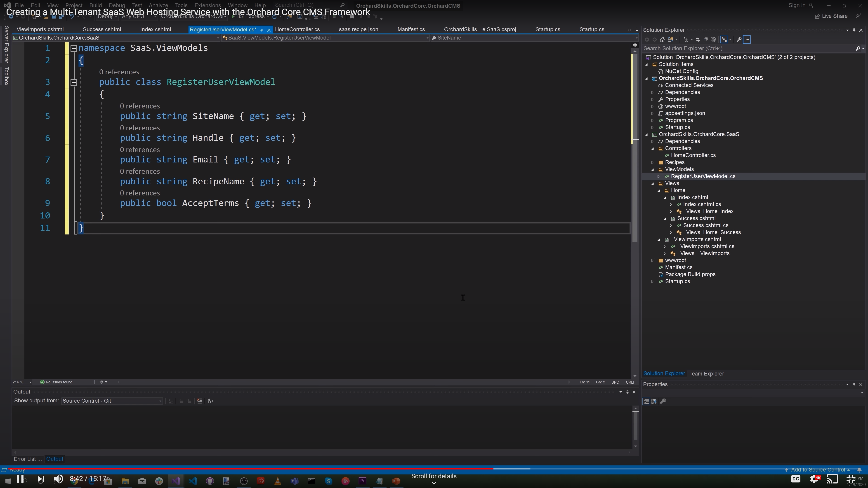868x488 pixels.
Task: Collapse the ViewModels folder
Action: pyautogui.click(x=652, y=169)
